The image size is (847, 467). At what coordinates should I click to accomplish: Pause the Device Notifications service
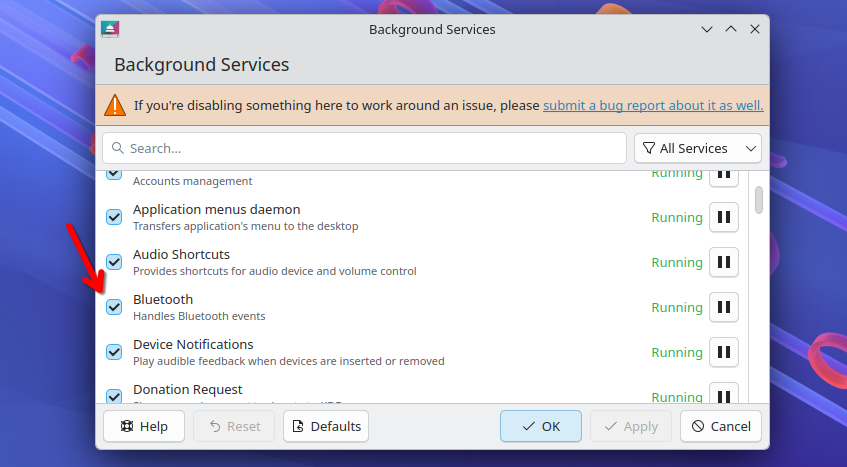coord(724,352)
